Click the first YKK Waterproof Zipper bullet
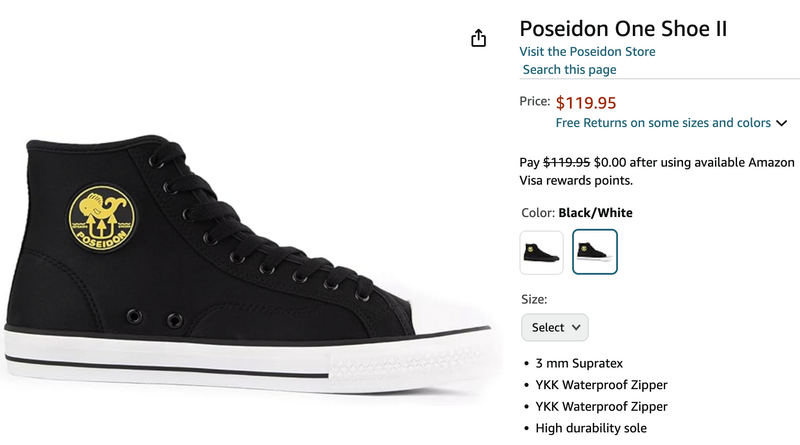 click(x=601, y=385)
